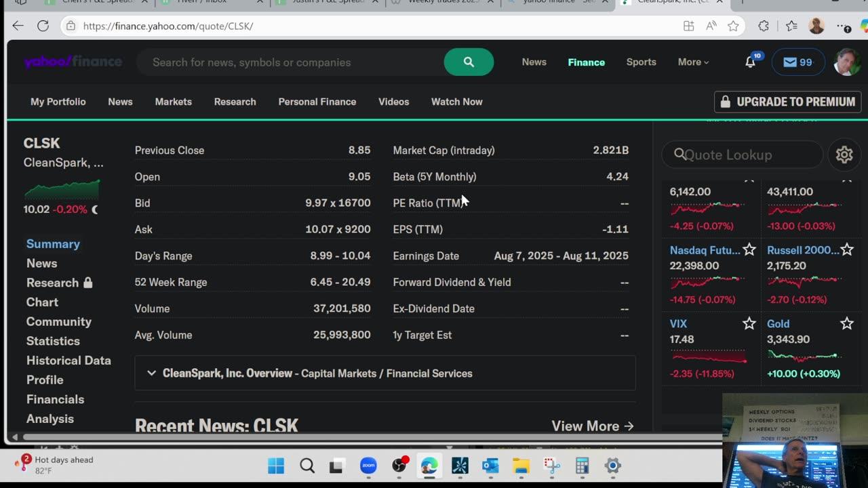Click the green search magnifier button
868x488 pixels.
click(469, 62)
